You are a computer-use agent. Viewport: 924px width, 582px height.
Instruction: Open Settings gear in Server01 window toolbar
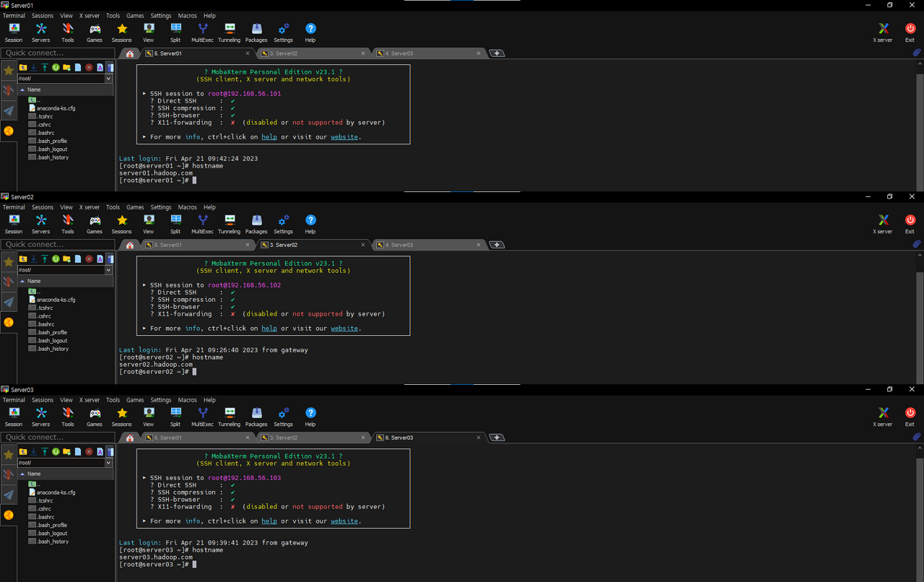coord(284,32)
